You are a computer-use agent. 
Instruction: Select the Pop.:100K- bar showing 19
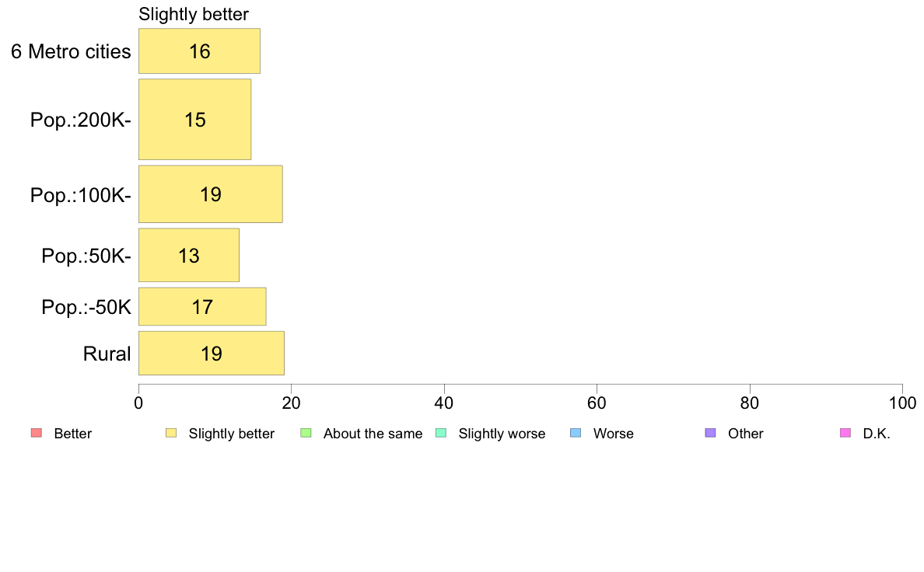[210, 194]
